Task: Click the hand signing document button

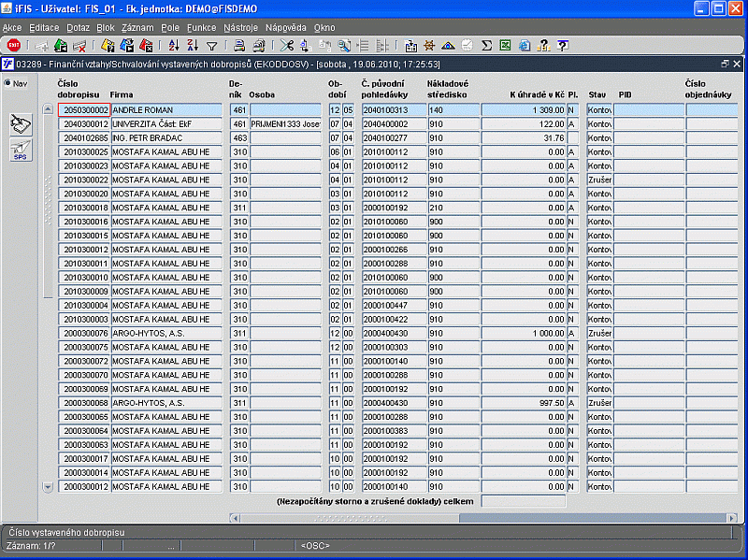Action: [21, 124]
